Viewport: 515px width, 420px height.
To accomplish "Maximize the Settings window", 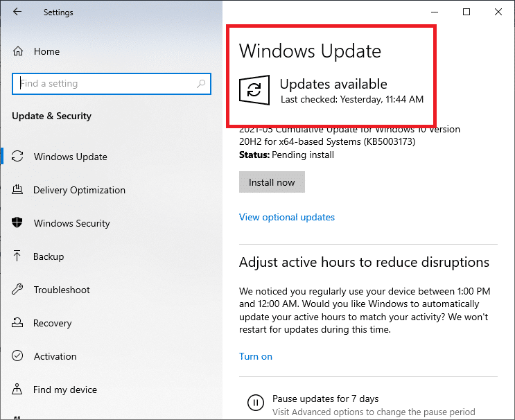I will click(x=466, y=12).
